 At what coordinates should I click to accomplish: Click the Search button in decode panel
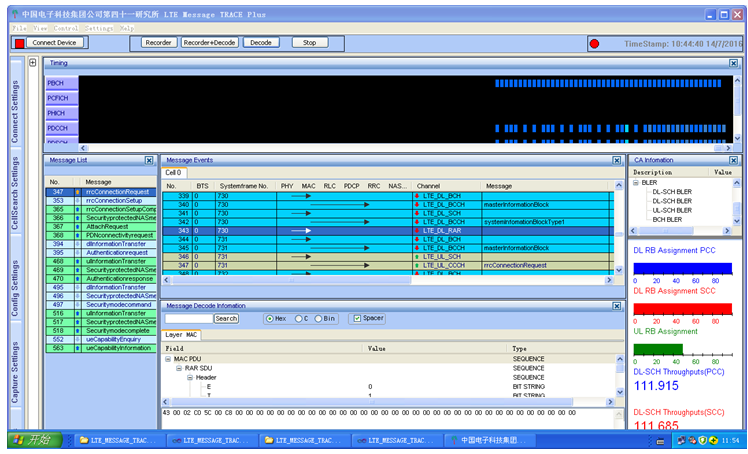click(227, 319)
